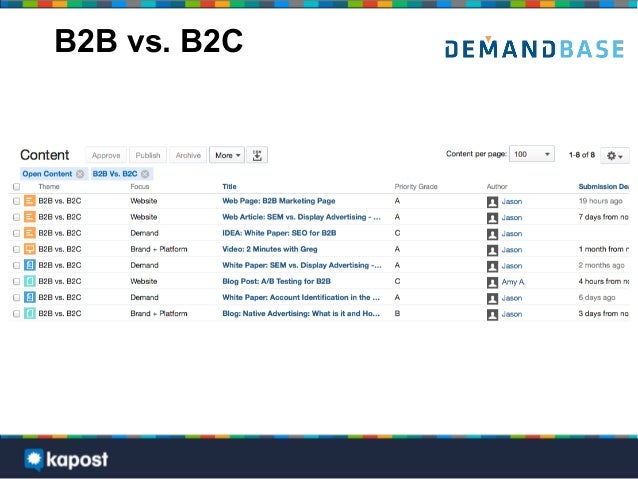Sort by Focus column header
The height and width of the screenshot is (479, 638).
pyautogui.click(x=140, y=187)
